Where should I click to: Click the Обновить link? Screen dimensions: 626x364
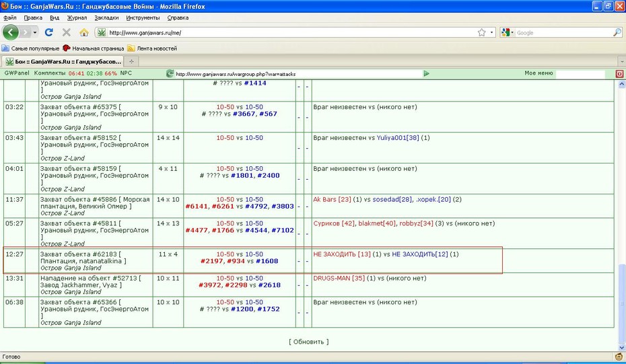308,342
